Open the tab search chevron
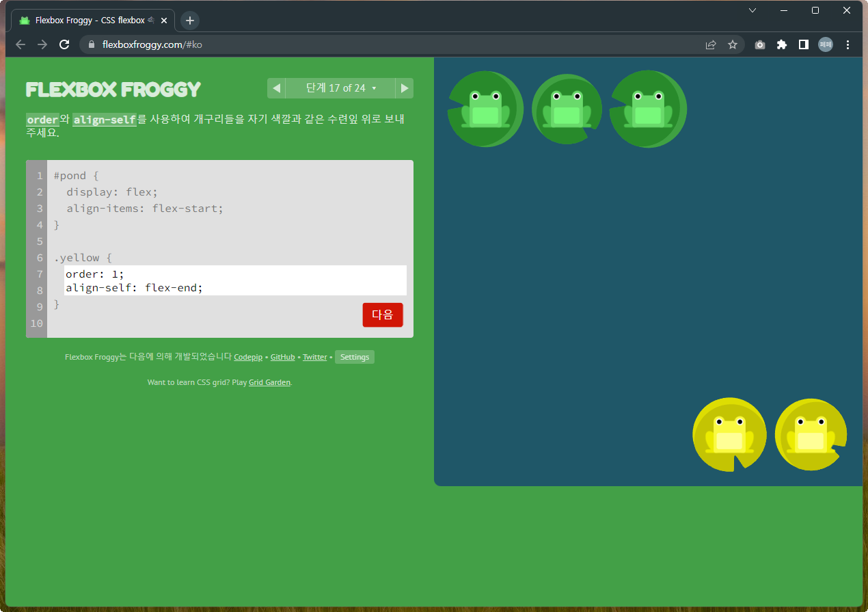Viewport: 868px width, 612px height. click(x=752, y=10)
